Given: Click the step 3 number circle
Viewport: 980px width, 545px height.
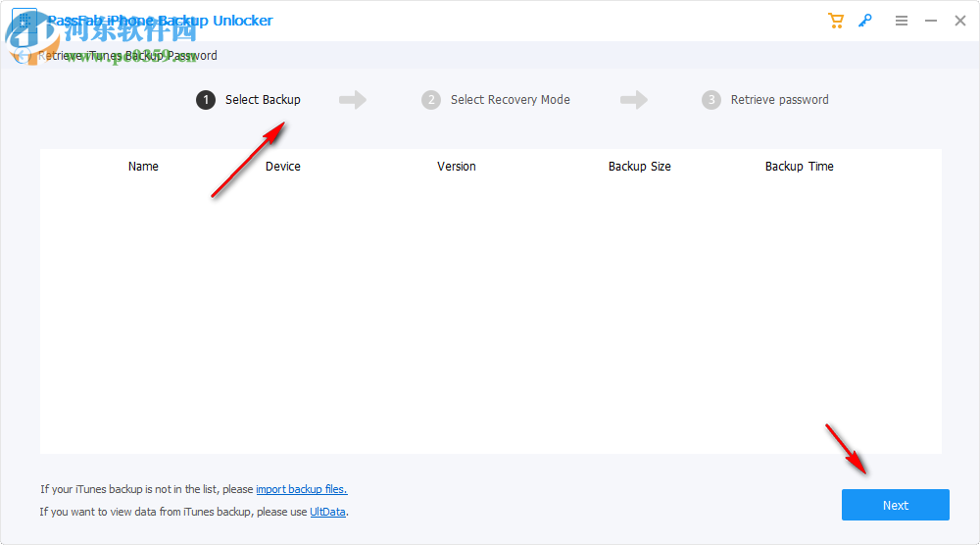Looking at the screenshot, I should click(x=710, y=100).
